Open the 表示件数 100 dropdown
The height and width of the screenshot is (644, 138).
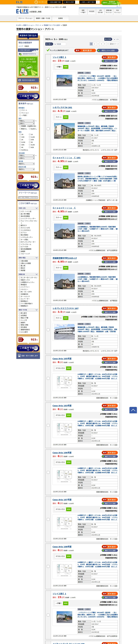tap(116, 39)
